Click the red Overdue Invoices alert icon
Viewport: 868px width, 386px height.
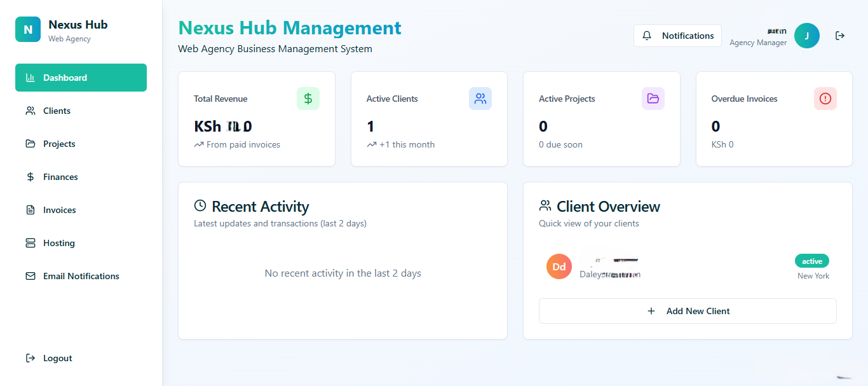tap(825, 99)
